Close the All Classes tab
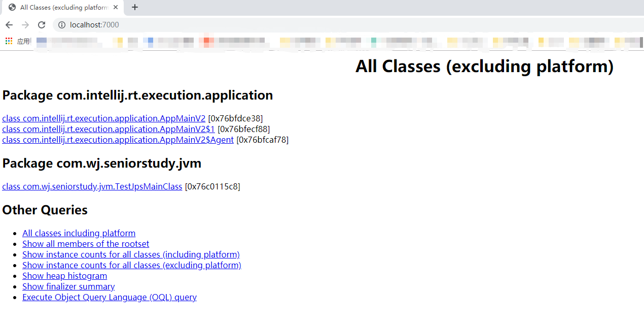This screenshot has width=644, height=323. [x=116, y=8]
